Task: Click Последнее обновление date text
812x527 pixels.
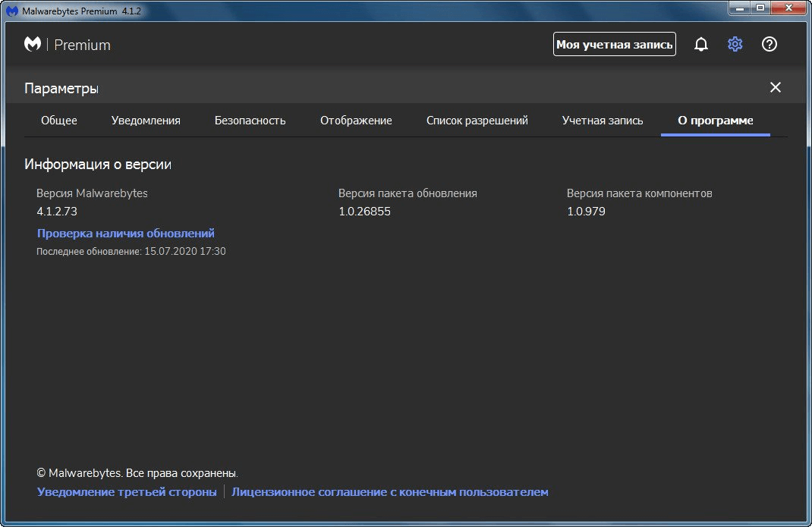Action: coord(131,251)
